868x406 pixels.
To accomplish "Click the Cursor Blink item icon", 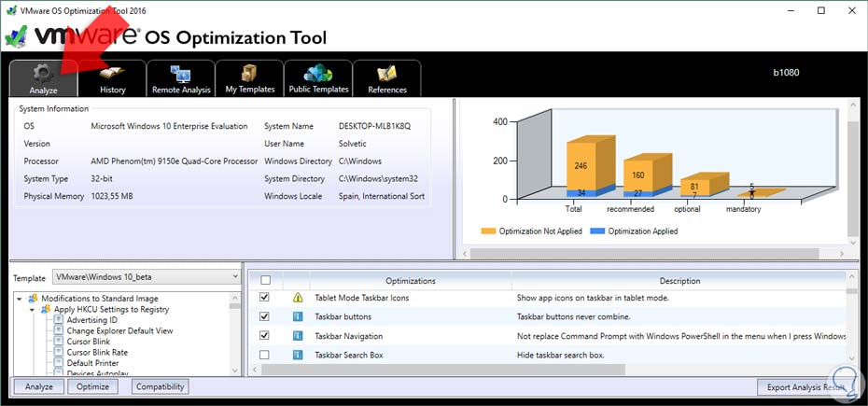I will click(59, 342).
